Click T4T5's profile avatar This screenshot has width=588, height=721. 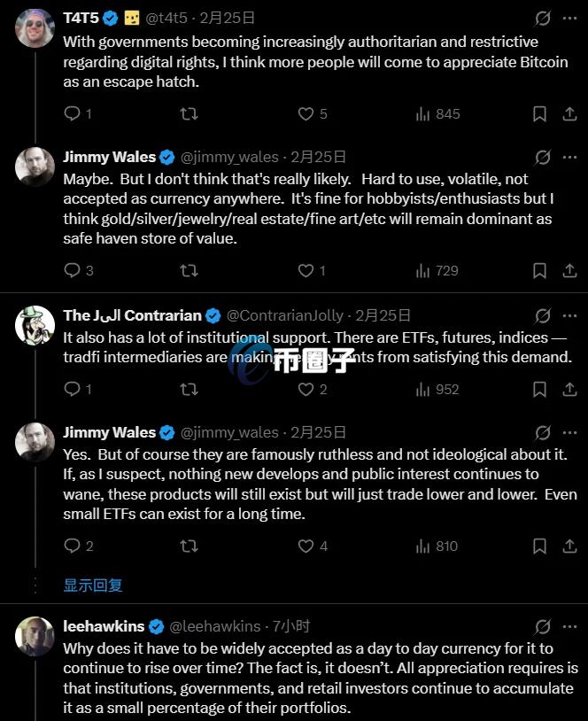(x=35, y=27)
